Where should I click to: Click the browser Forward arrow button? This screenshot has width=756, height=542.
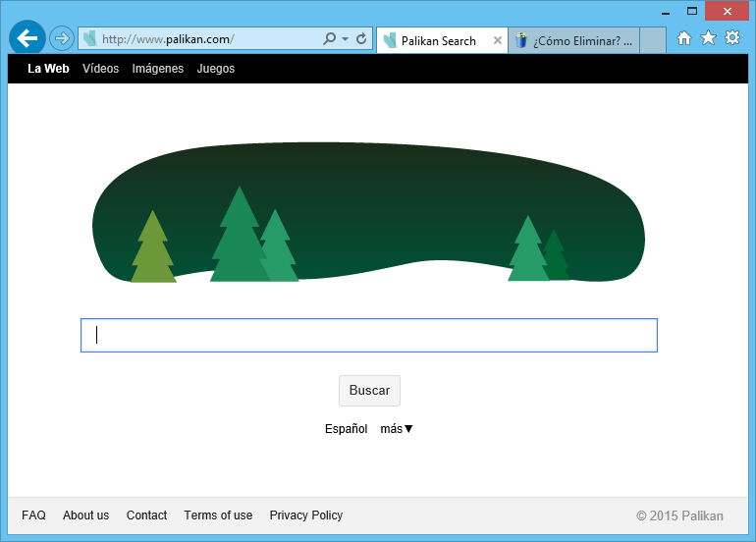tap(62, 38)
